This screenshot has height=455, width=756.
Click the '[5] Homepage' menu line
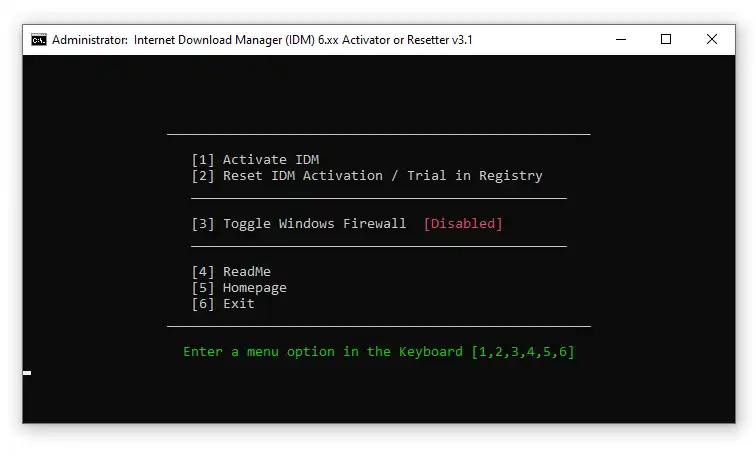239,288
